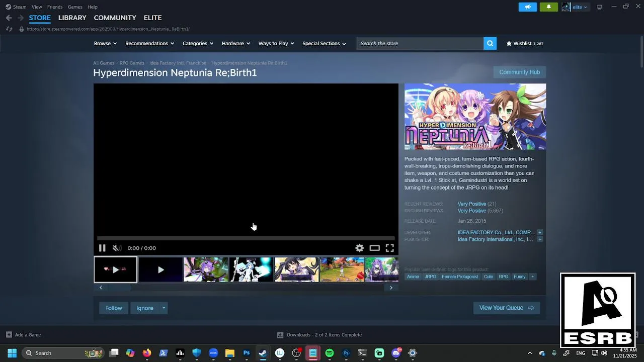Open the recent reviews Very Positive link
644x362 pixels.
click(x=472, y=204)
